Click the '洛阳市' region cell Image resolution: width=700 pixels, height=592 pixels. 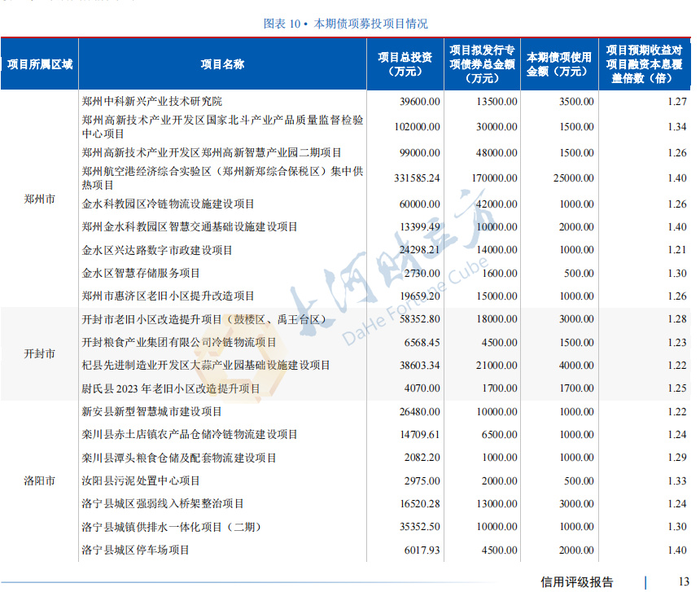(x=40, y=481)
